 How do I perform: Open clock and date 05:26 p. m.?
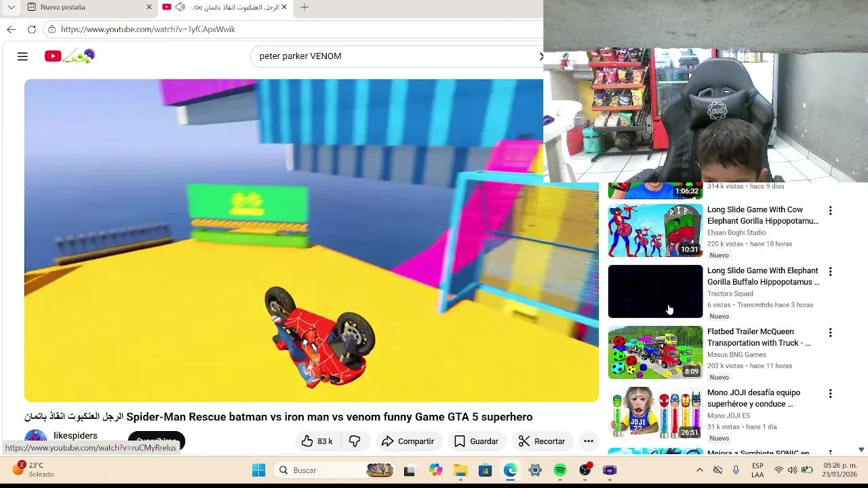[840, 470]
